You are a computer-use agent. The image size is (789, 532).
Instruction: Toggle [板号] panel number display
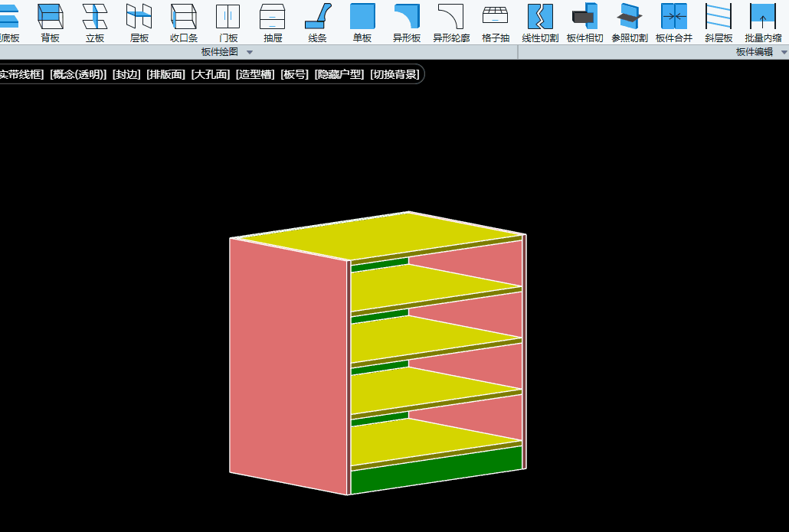point(294,74)
